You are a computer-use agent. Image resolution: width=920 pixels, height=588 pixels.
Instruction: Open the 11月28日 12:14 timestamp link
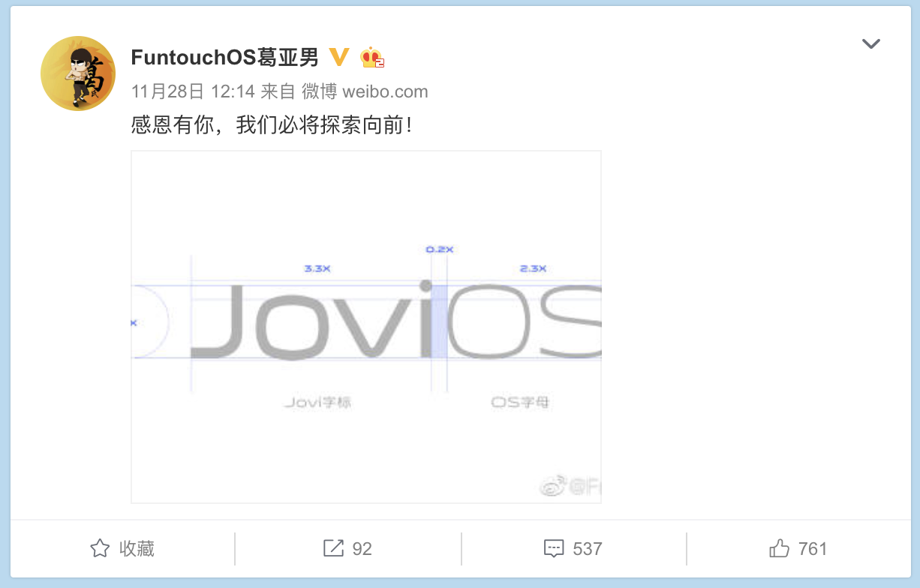(x=193, y=91)
